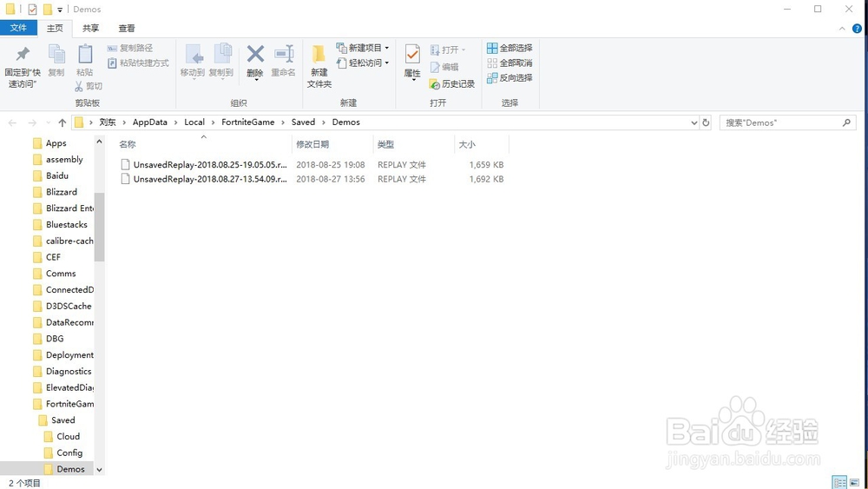The height and width of the screenshot is (489, 868).
Task: Open the File (文件) tab
Action: (18, 28)
